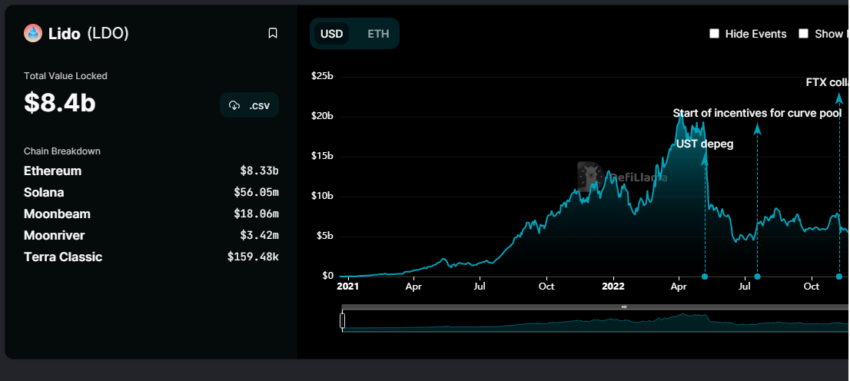
Task: Click the Moonriver chain name
Action: click(54, 236)
